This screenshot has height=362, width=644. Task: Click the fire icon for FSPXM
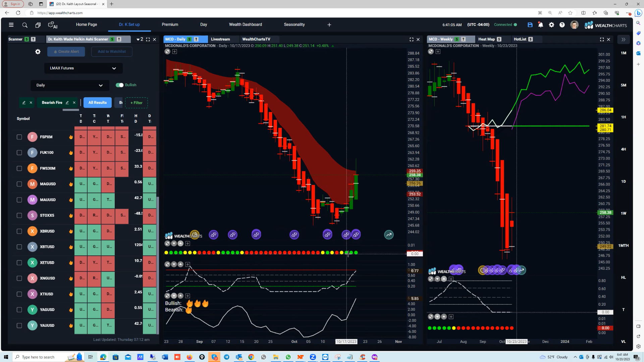(x=71, y=137)
